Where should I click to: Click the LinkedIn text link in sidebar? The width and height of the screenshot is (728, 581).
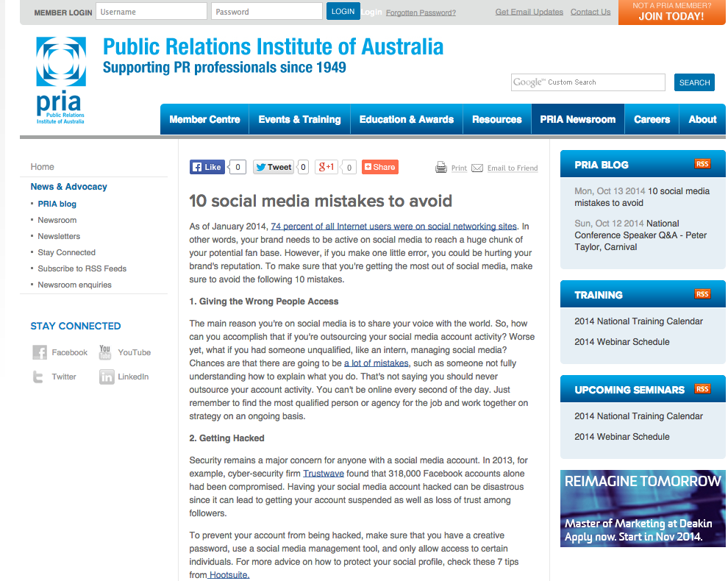tap(133, 377)
